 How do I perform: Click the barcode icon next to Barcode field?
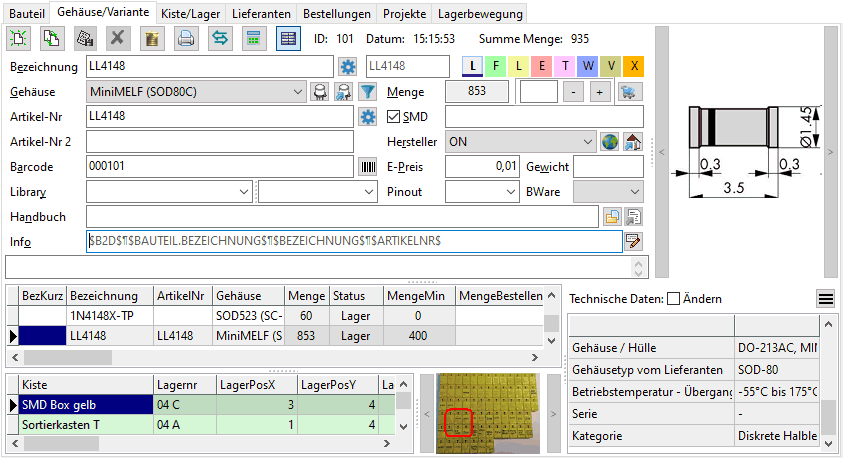[x=368, y=167]
